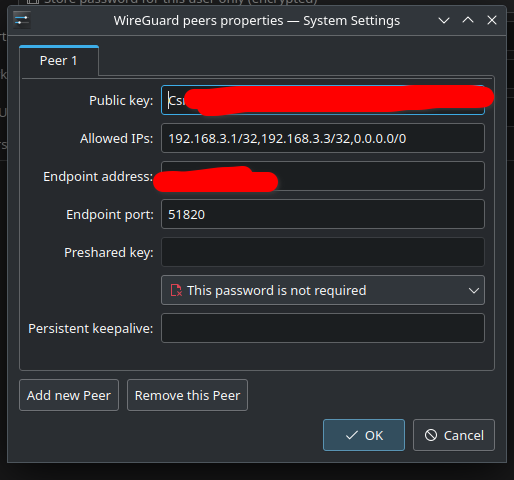Screen dimensions: 514x480
Task: Click the Add new Peer button
Action: coord(69,395)
